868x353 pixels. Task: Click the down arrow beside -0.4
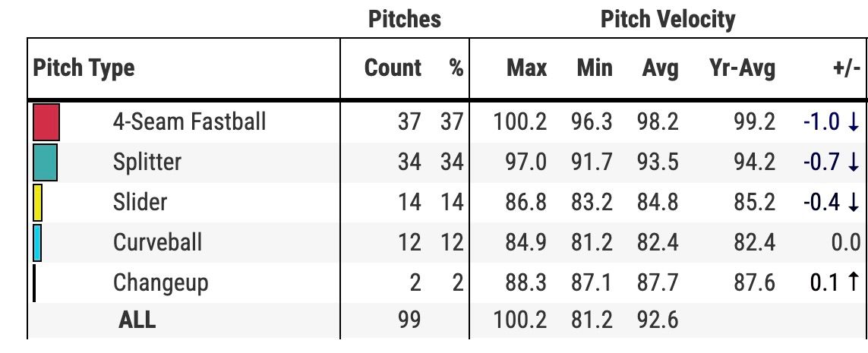(853, 202)
